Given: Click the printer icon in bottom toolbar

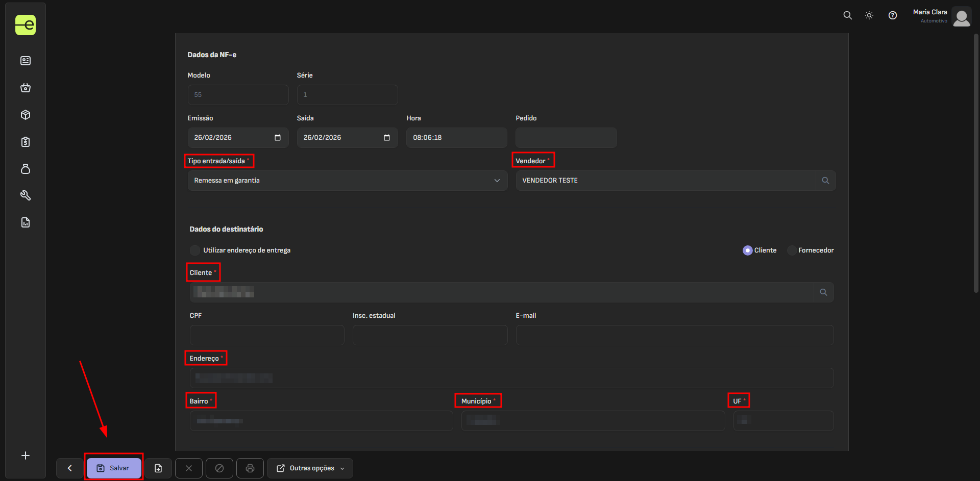Looking at the screenshot, I should [250, 468].
